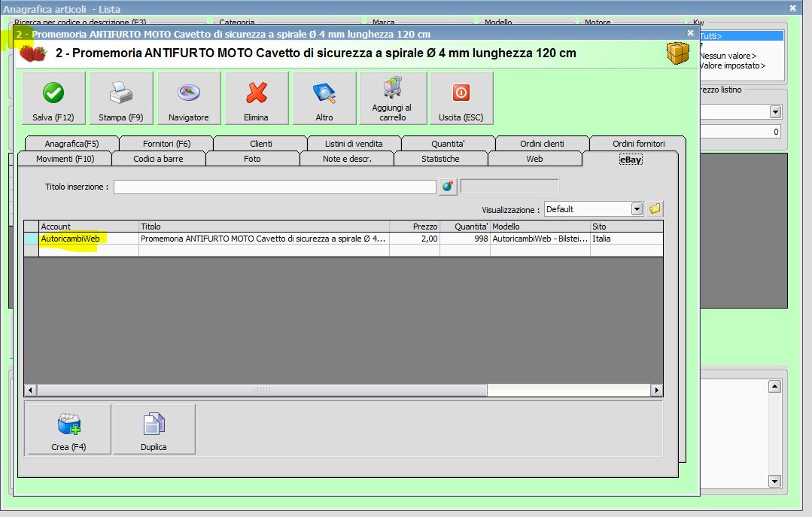Open the Codici a barre tab
Image resolution: width=812 pixels, height=517 pixels.
(159, 159)
